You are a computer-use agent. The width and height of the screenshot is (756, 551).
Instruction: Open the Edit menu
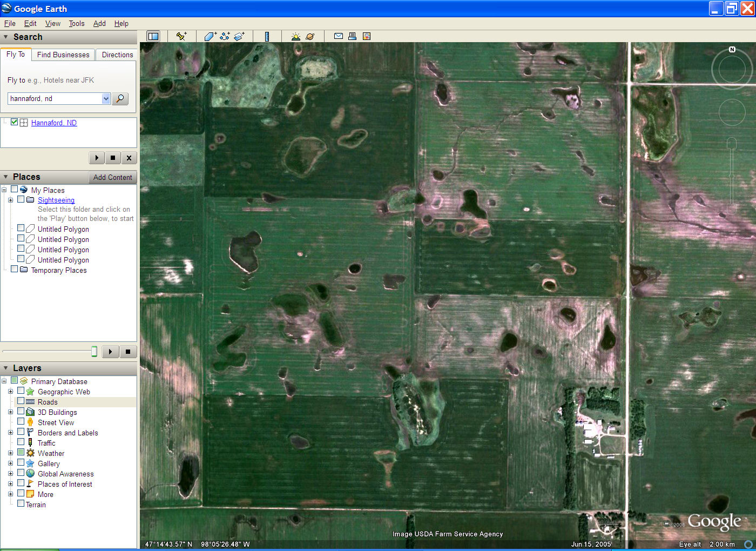click(30, 23)
